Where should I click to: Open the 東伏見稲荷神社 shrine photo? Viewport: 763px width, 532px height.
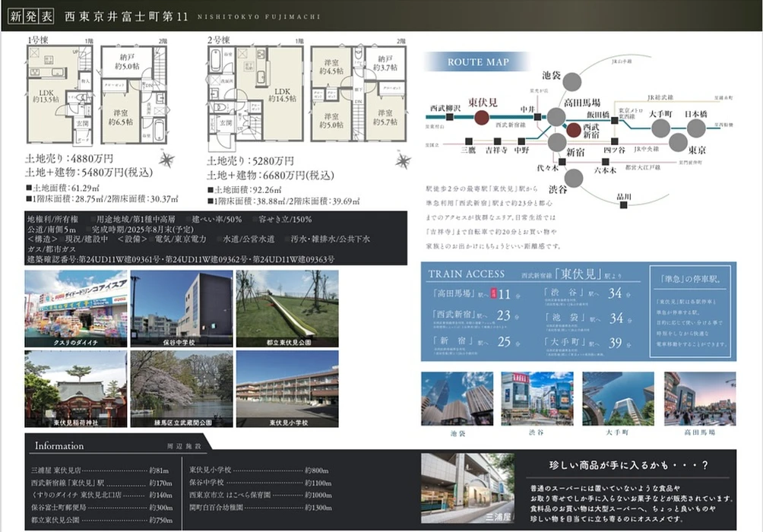click(76, 389)
